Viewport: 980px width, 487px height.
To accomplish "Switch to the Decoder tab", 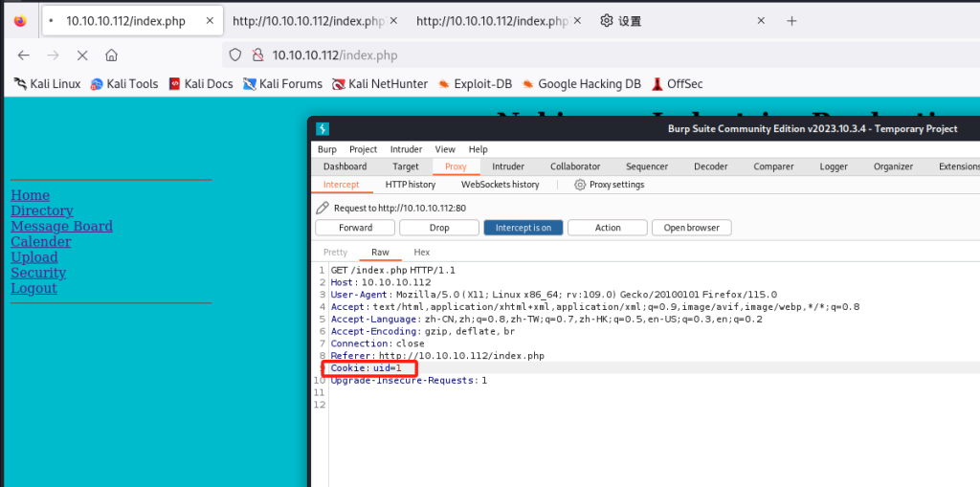I will [711, 166].
